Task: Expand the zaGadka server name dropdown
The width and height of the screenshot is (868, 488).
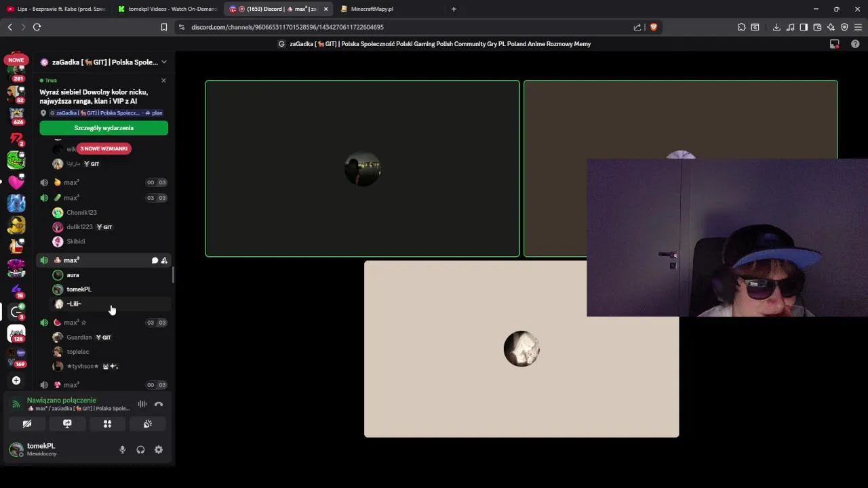Action: pyautogui.click(x=163, y=62)
